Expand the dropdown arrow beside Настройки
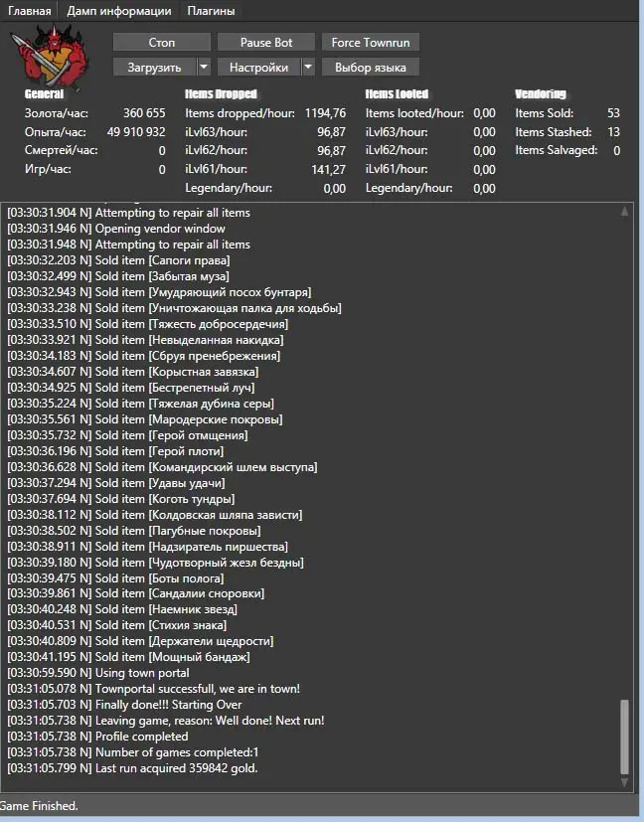Screen dimensions: 644x822 coord(308,68)
